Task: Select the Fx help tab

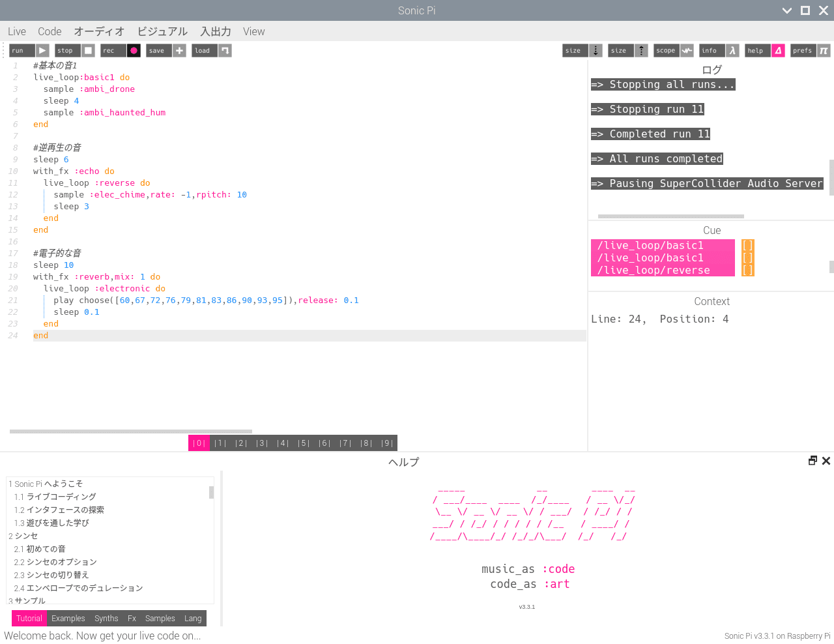Action: pos(132,619)
